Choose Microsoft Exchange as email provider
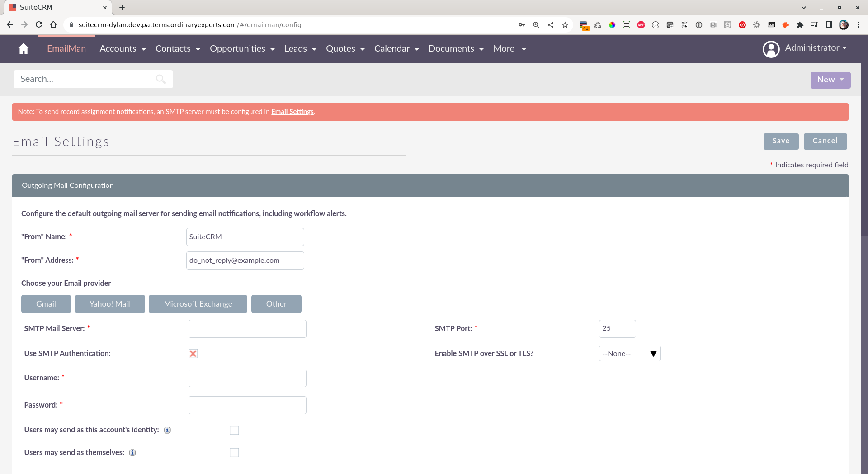This screenshot has height=474, width=868. pos(198,304)
